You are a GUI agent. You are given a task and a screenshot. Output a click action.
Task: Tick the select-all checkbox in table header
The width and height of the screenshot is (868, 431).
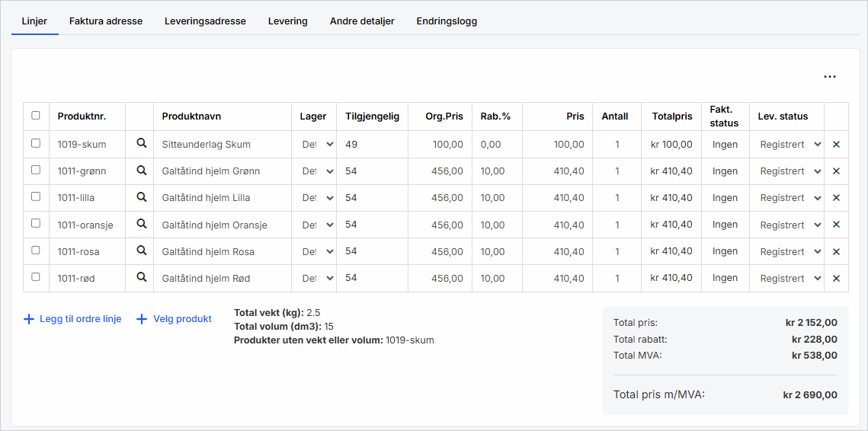tap(36, 116)
